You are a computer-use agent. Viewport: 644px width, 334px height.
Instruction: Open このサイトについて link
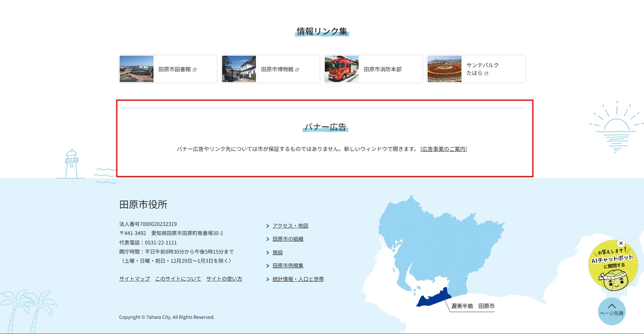(x=178, y=279)
